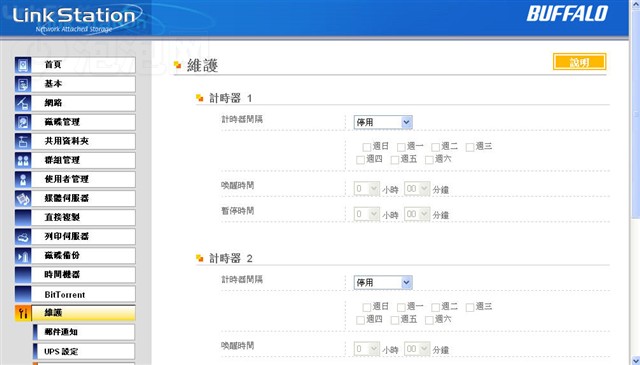Click the orange 說明 help button
Image resolution: width=640 pixels, height=365 pixels.
click(579, 62)
